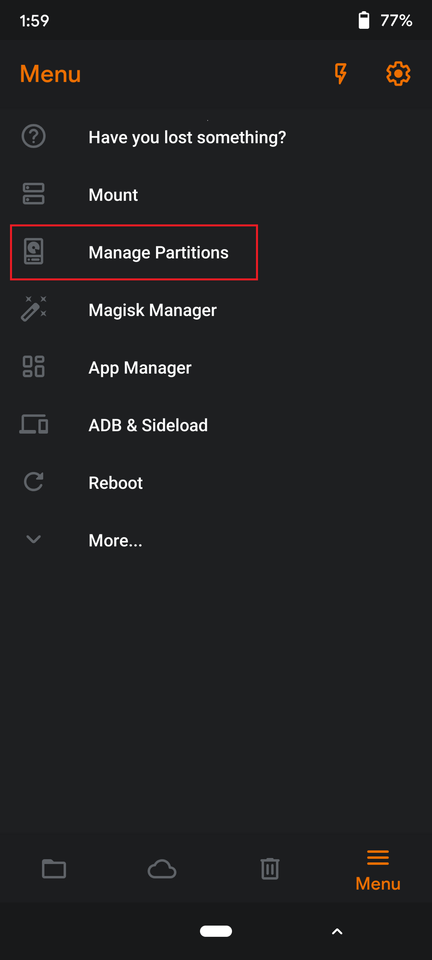Tap the Reboot circular arrow icon

[34, 482]
